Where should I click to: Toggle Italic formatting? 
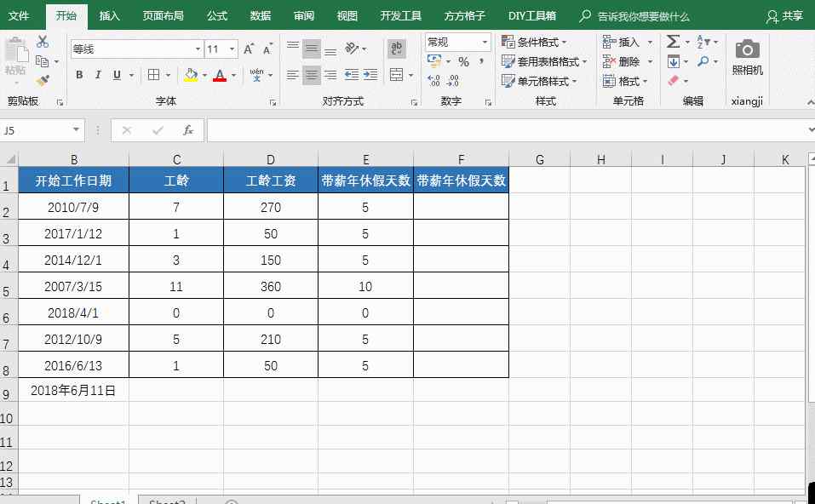click(x=98, y=75)
